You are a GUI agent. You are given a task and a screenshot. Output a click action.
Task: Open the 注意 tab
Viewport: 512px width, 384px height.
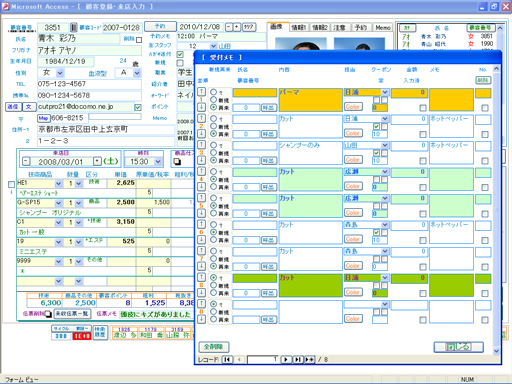[x=339, y=28]
